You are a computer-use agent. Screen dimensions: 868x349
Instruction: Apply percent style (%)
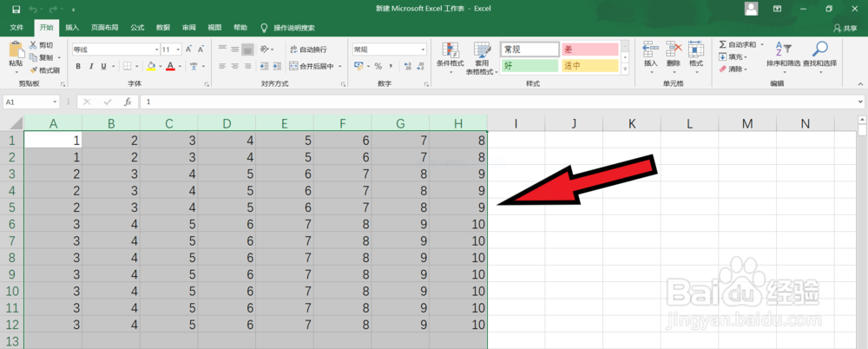(378, 67)
